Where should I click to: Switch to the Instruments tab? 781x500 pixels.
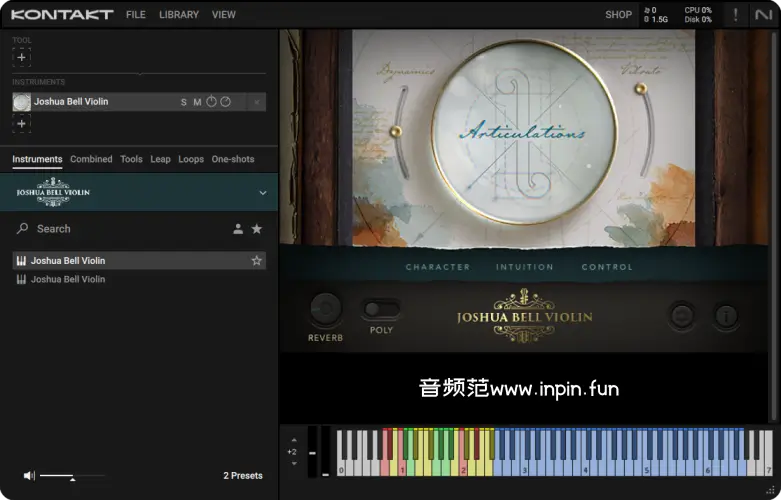(37, 159)
